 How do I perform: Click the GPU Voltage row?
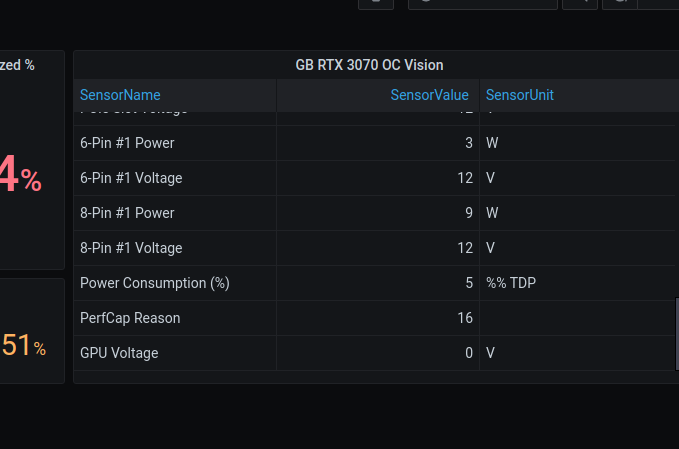point(375,353)
